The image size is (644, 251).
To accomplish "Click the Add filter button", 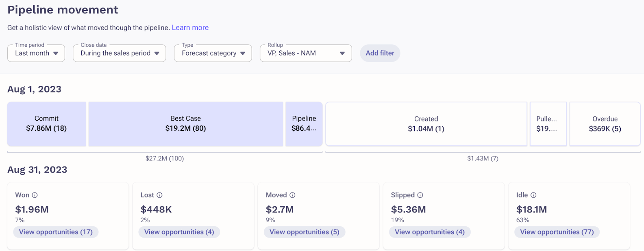I will 380,53.
